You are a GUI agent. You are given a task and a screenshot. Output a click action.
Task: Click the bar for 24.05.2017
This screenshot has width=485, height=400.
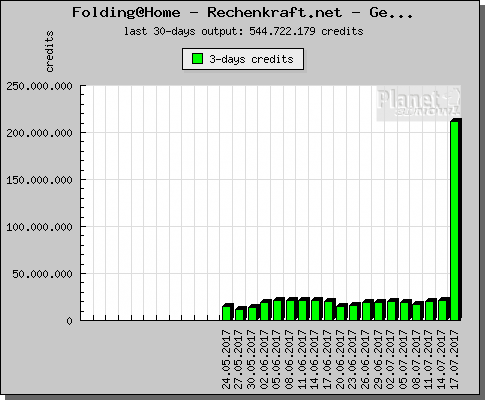point(228,312)
